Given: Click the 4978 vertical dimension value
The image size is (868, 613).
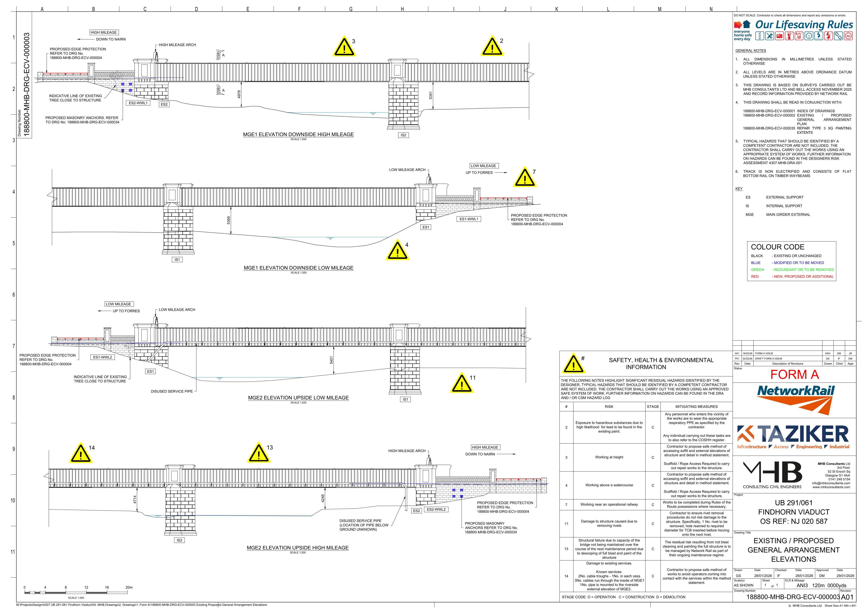Looking at the screenshot, I should [239, 94].
